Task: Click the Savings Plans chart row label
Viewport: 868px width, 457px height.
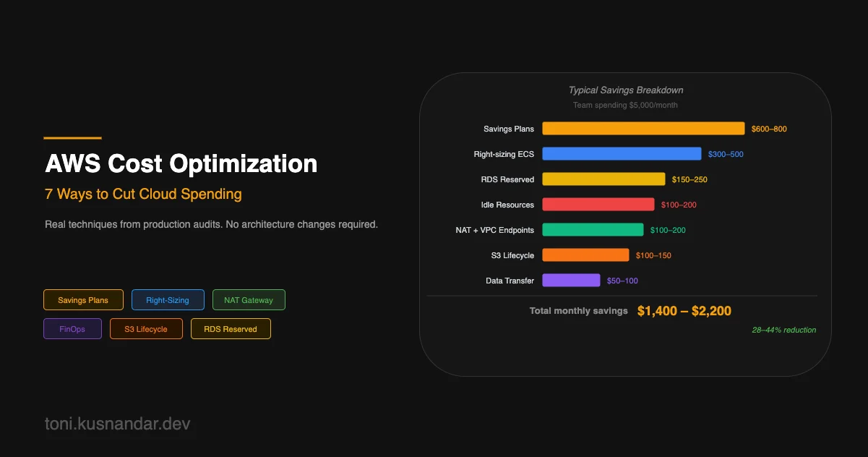Action: tap(509, 129)
